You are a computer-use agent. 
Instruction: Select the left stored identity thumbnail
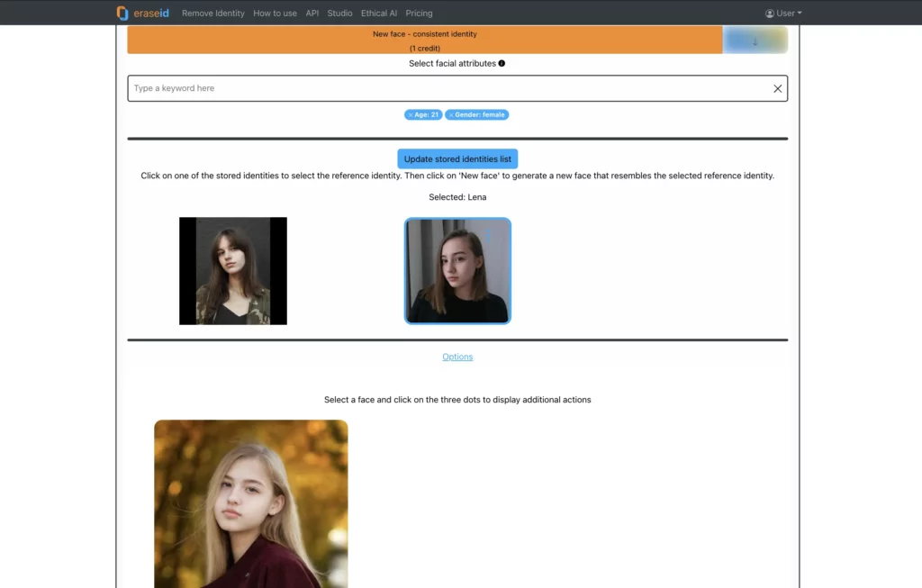point(233,269)
